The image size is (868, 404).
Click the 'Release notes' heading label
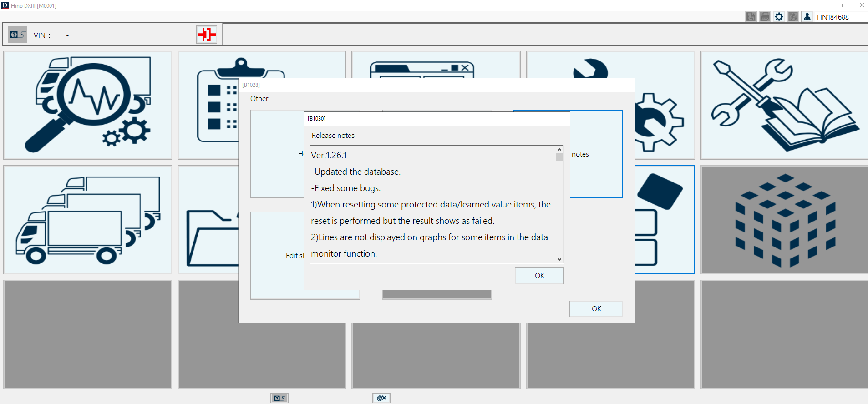(x=333, y=136)
